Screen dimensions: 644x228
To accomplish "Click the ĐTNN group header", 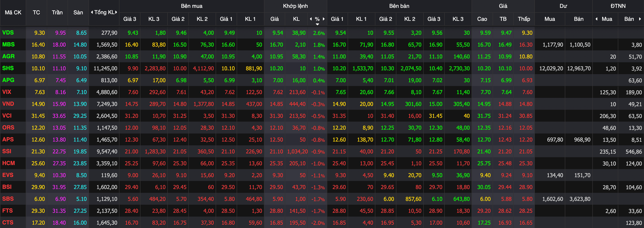I will coord(618,6).
